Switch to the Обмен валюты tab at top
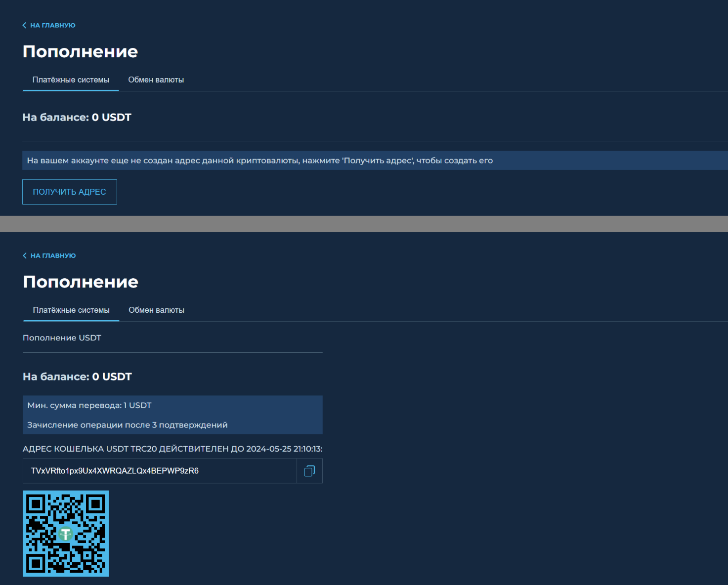The height and width of the screenshot is (585, 728). [156, 80]
